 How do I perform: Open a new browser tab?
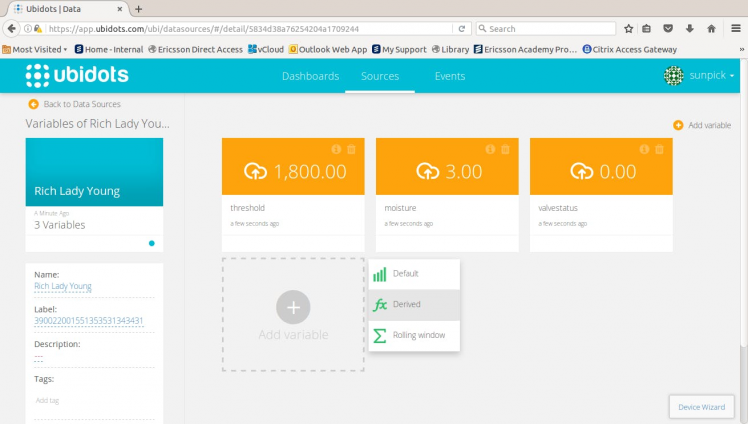(x=139, y=9)
